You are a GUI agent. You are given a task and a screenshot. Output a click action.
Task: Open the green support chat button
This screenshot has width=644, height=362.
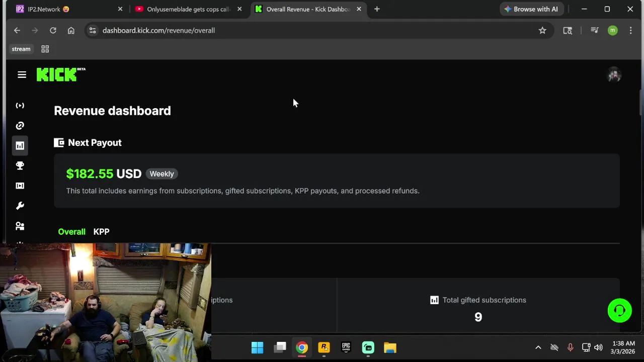[619, 311]
